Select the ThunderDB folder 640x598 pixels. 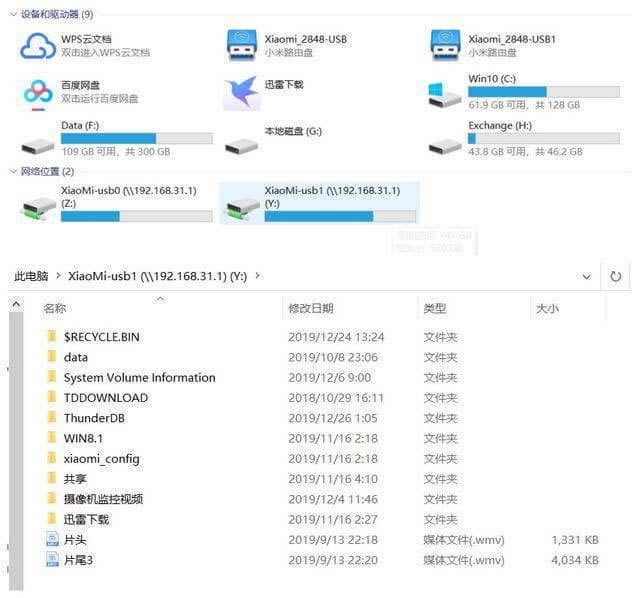[93, 418]
